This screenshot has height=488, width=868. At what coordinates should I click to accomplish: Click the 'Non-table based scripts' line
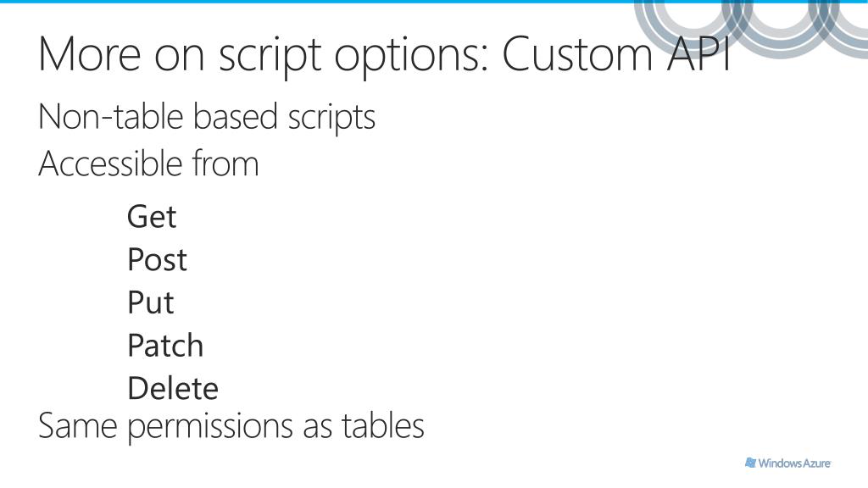coord(207,117)
